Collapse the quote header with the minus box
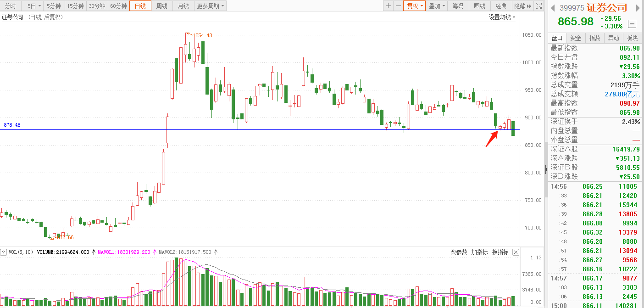 pyautogui.click(x=632, y=24)
